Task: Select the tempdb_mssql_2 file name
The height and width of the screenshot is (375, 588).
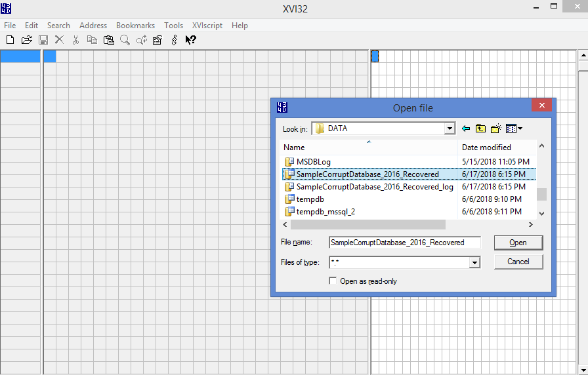Action: point(325,211)
